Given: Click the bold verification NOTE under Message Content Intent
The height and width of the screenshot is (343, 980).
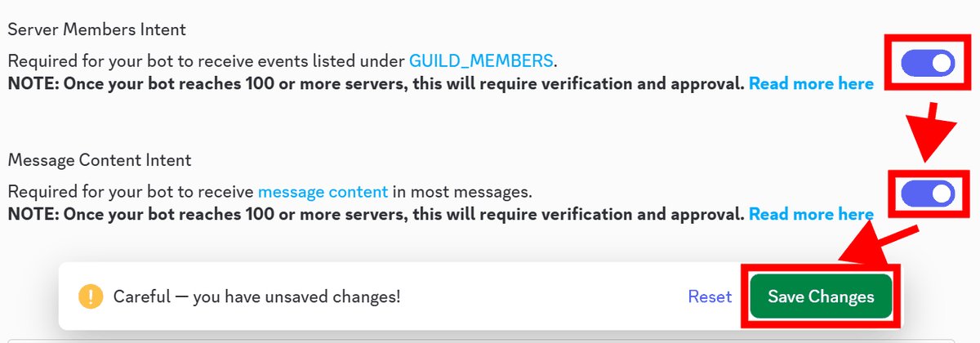Looking at the screenshot, I should click(x=376, y=214).
